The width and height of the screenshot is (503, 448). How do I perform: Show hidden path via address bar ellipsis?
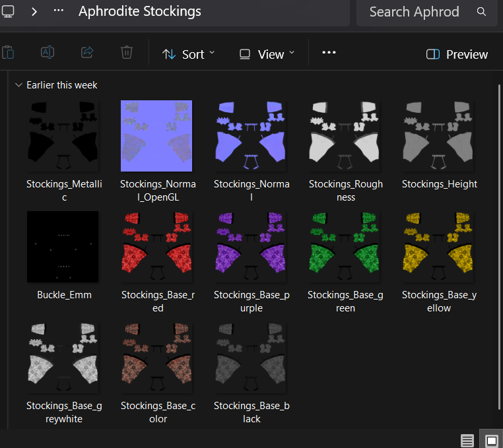[58, 11]
